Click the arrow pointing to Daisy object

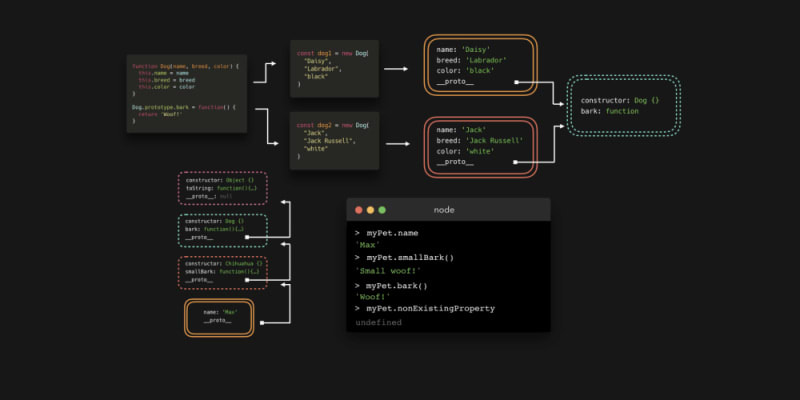396,70
